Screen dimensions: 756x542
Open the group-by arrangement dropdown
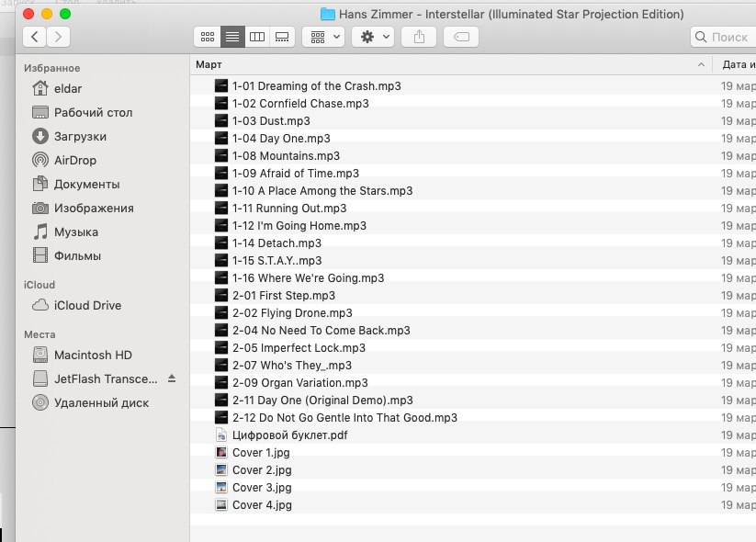coord(323,37)
